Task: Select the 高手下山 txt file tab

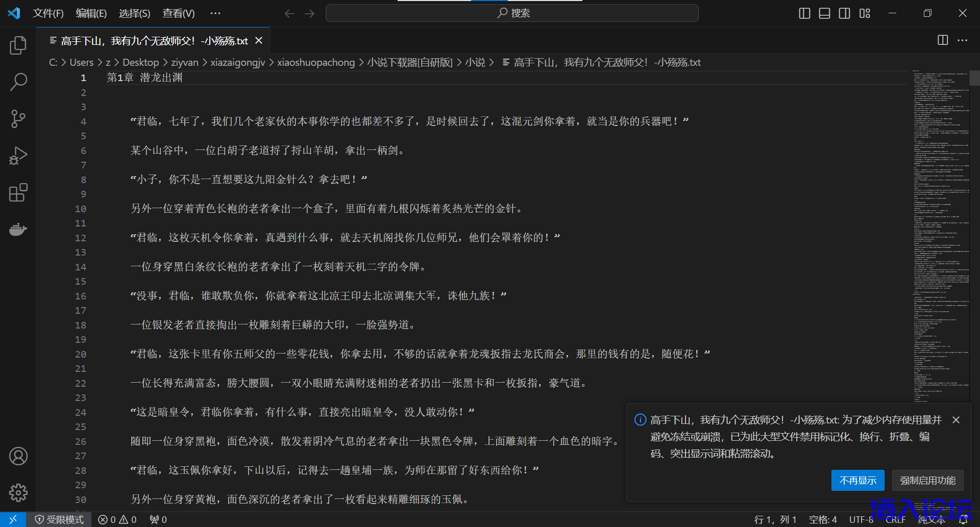Action: pyautogui.click(x=153, y=40)
